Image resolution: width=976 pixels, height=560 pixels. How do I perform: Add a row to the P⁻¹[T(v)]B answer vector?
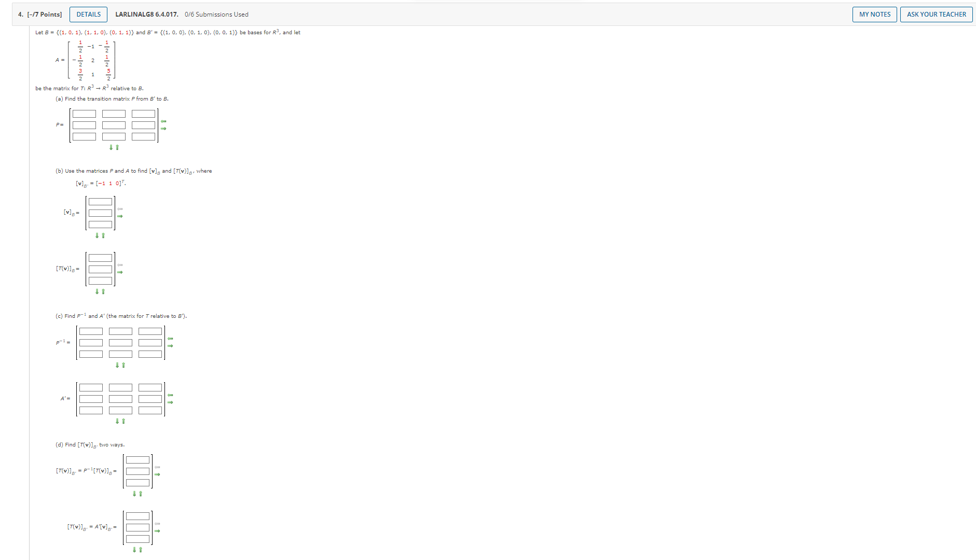pos(135,494)
